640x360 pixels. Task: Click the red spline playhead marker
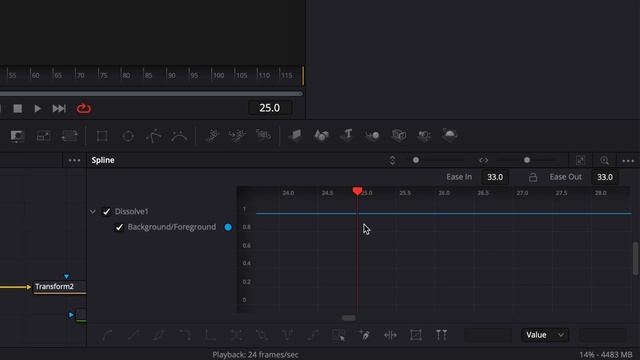pos(358,191)
